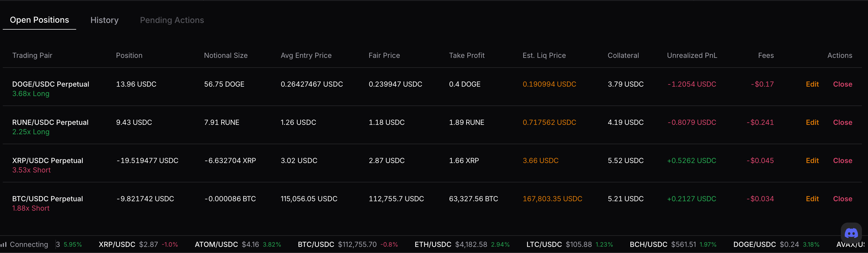Click the connection signal bars icon
Image resolution: width=868 pixels, height=253 pixels.
(4, 244)
